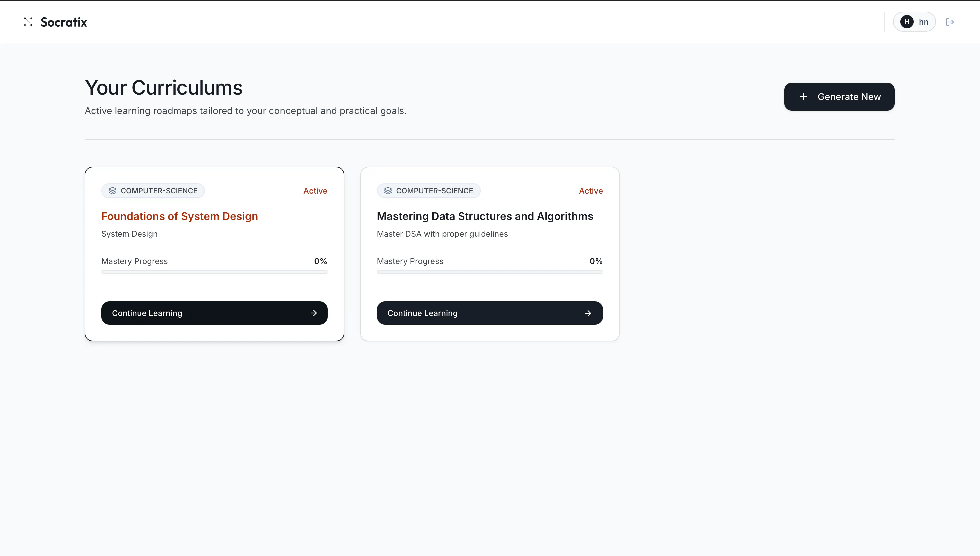Screen dimensions: 980x556
Task: Open Foundations of System Design title
Action: click(x=179, y=216)
